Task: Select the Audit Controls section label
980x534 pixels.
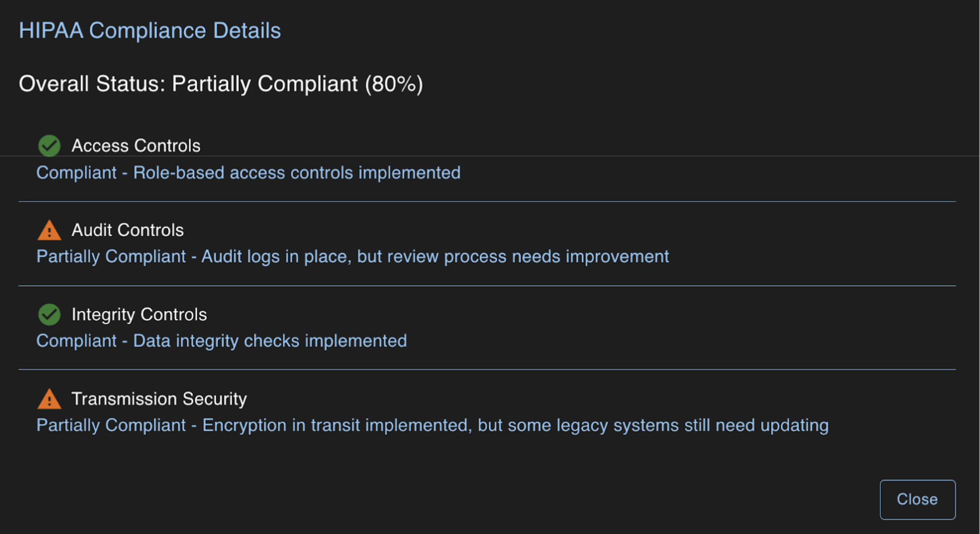Action: tap(128, 230)
